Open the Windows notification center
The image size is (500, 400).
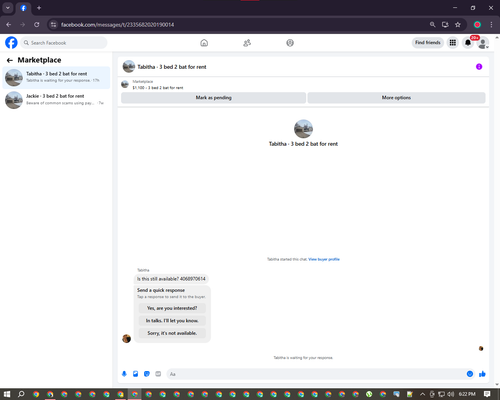[x=487, y=394]
